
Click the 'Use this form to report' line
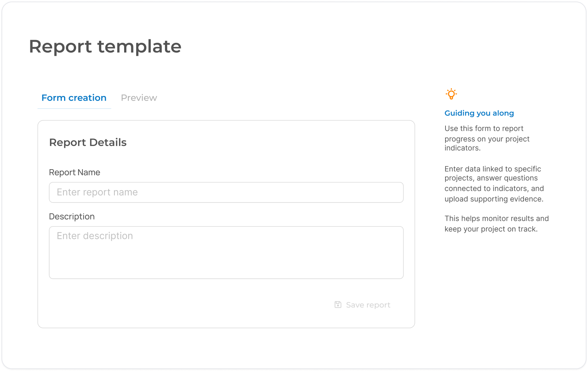tap(484, 129)
